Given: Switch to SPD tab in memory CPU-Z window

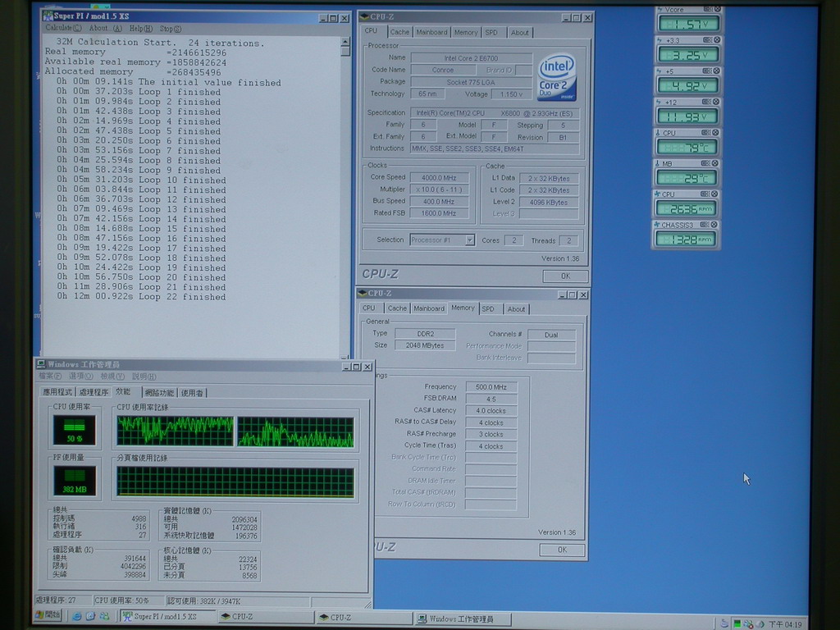Looking at the screenshot, I should [x=488, y=309].
